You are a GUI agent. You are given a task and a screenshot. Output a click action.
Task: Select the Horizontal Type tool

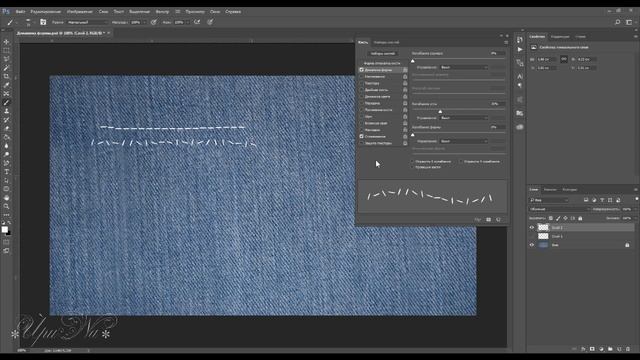tap(6, 171)
